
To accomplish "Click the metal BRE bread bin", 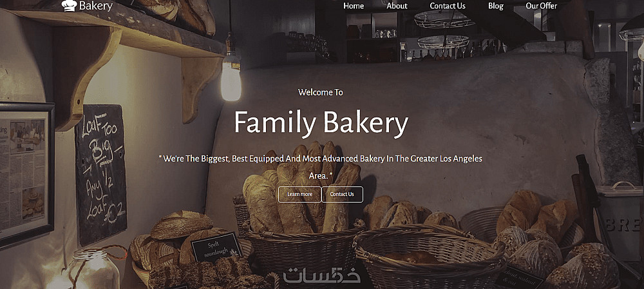I will pyautogui.click(x=620, y=223).
